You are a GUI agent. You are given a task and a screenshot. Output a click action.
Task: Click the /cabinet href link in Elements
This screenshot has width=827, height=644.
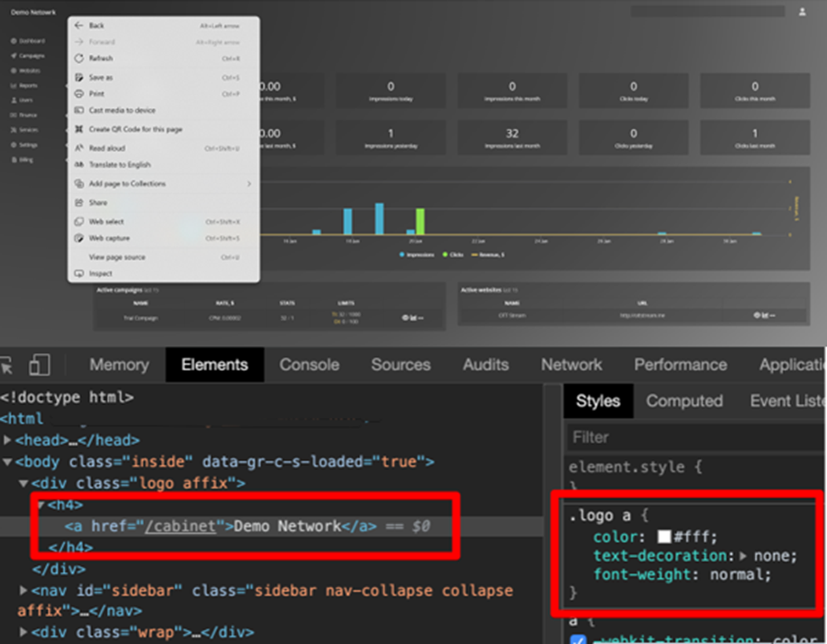coord(180,526)
